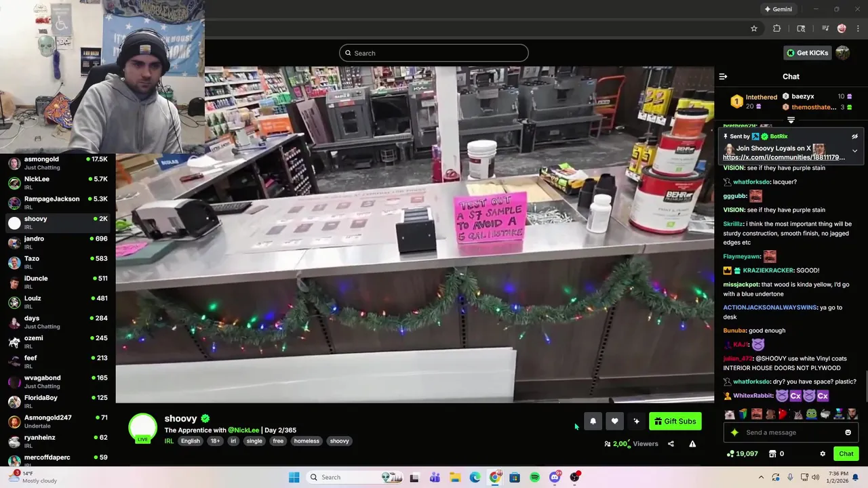This screenshot has height=488, width=868.
Task: Open RampageJackson channel in the sidebar
Action: [58, 203]
